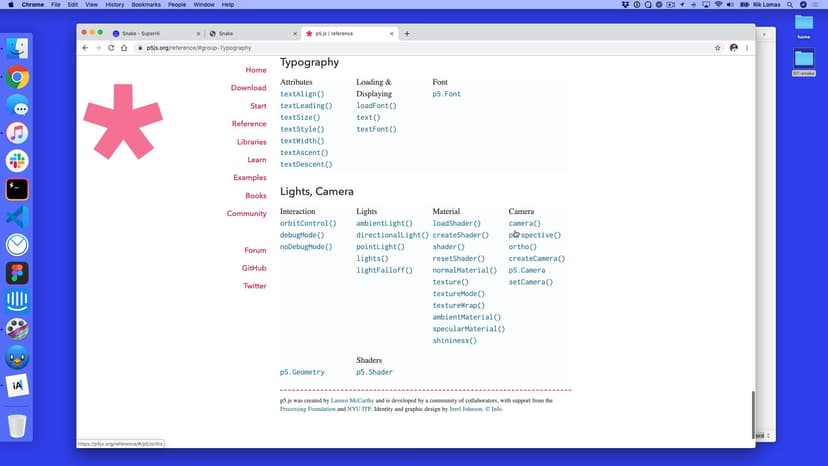
Task: Open Chrome's three-dot menu
Action: click(747, 48)
